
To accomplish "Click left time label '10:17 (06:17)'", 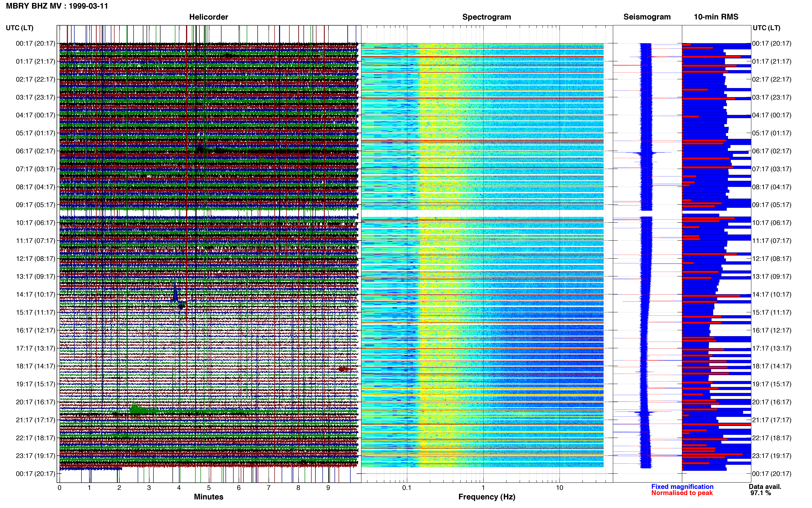I will (36, 223).
